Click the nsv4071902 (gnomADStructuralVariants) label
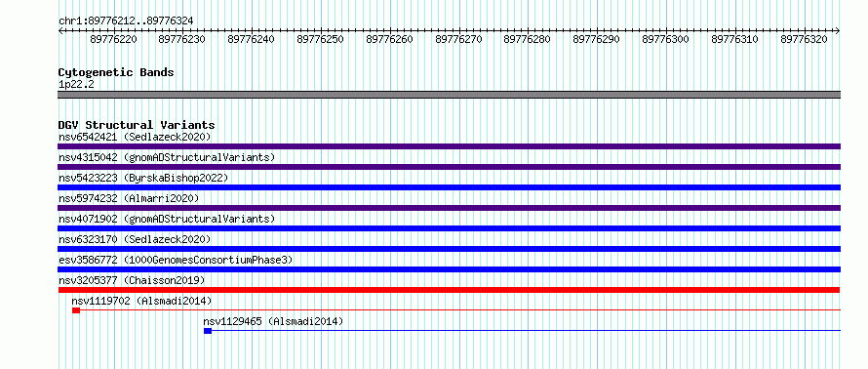The height and width of the screenshot is (369, 868). click(x=167, y=219)
